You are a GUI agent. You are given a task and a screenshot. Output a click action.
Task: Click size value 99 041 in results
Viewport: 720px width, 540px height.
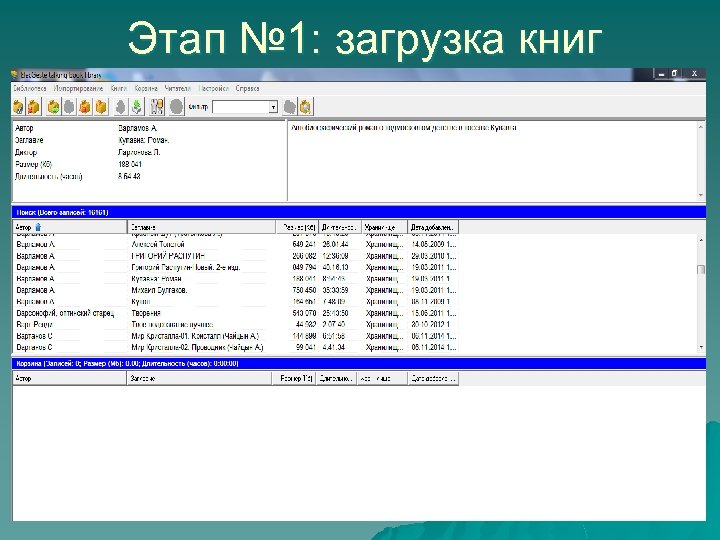[x=306, y=348]
